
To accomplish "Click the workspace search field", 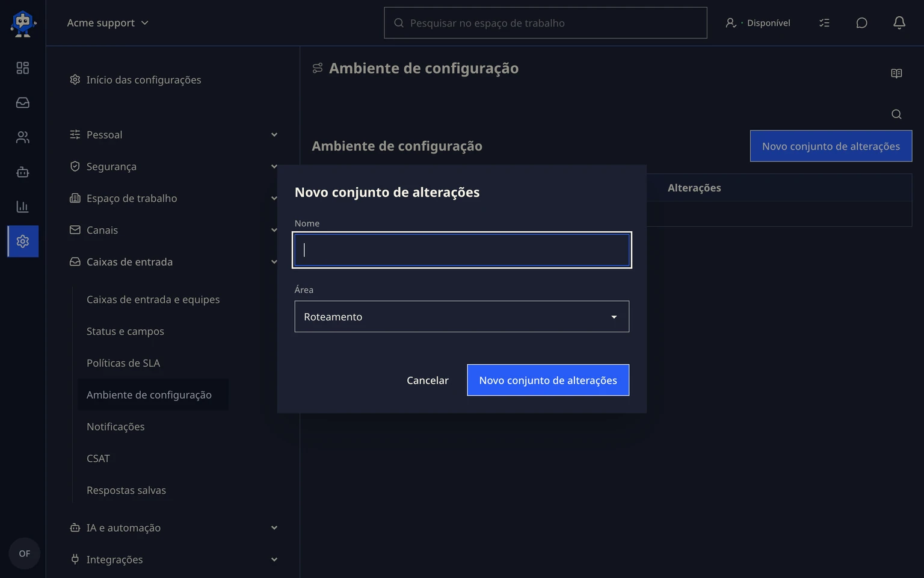I will click(x=546, y=23).
